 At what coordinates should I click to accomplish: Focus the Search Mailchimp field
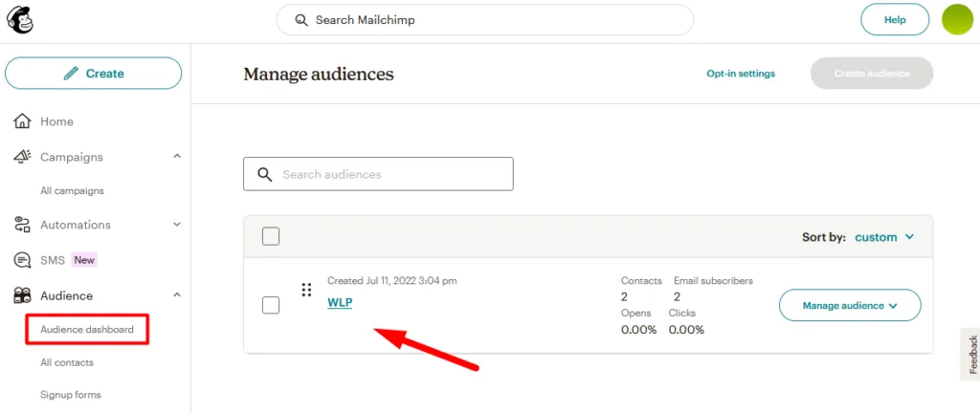[x=484, y=20]
